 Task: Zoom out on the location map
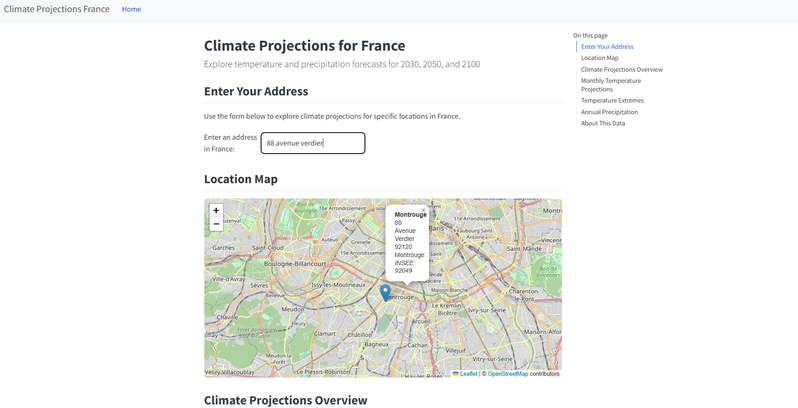click(216, 225)
